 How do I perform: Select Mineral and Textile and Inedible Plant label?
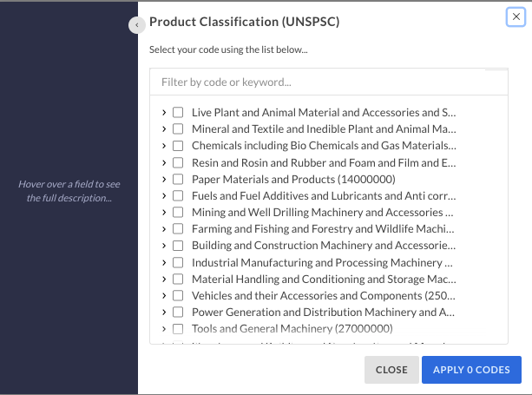(324, 129)
